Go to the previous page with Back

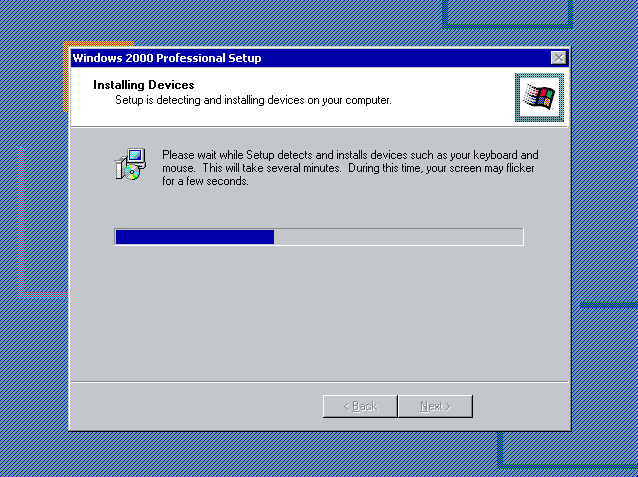coord(360,406)
